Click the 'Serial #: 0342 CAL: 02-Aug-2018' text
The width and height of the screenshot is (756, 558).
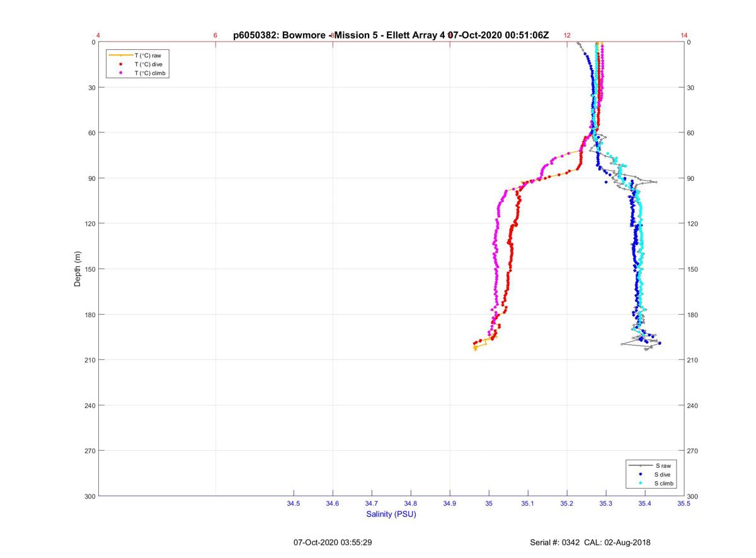[x=591, y=542]
